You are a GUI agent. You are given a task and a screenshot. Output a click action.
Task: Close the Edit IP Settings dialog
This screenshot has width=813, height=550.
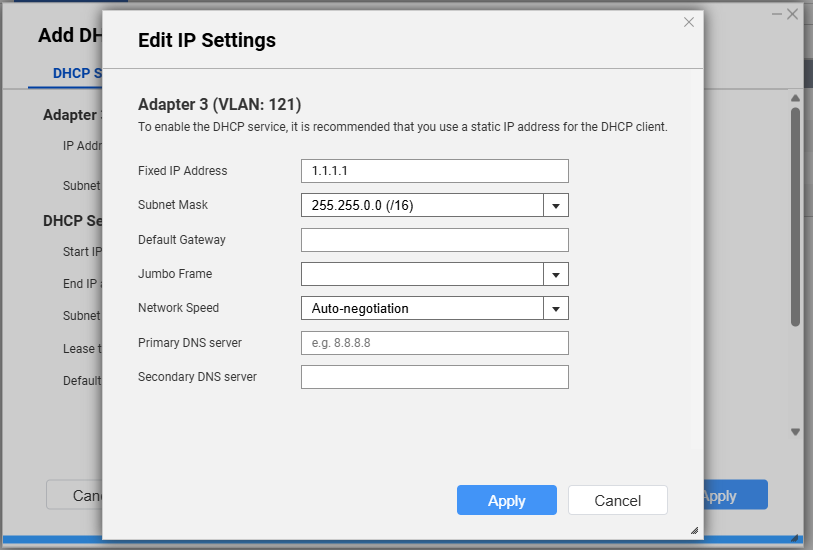point(689,22)
